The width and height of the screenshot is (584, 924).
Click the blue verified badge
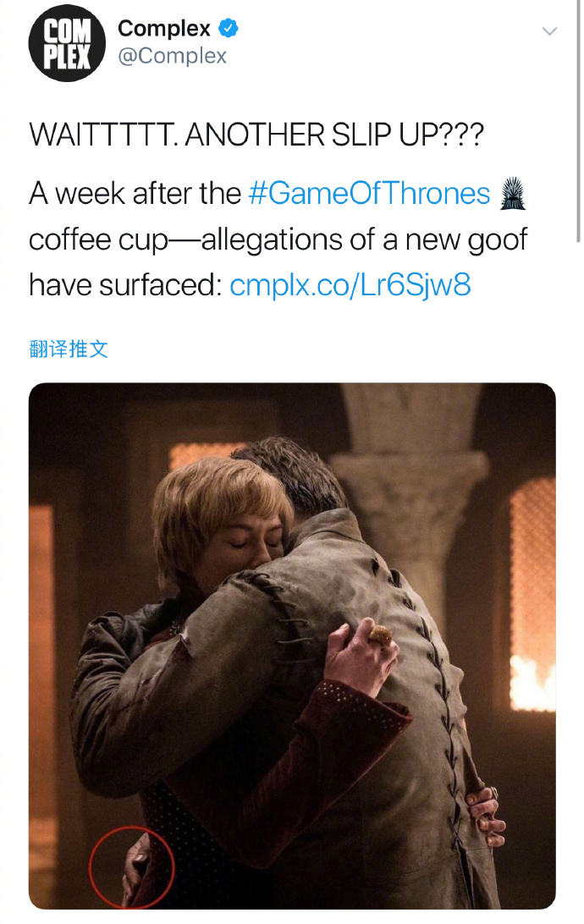tap(228, 28)
